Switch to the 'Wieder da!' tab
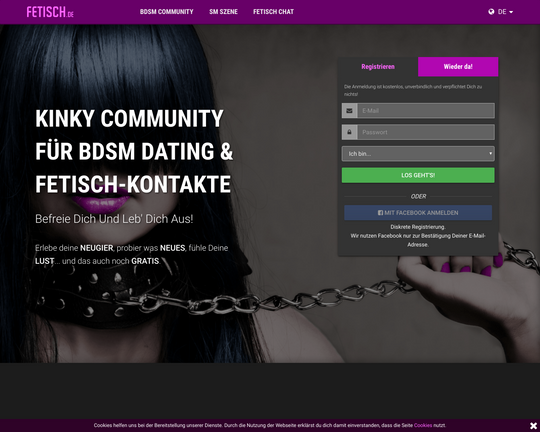540x432 pixels. click(x=458, y=66)
